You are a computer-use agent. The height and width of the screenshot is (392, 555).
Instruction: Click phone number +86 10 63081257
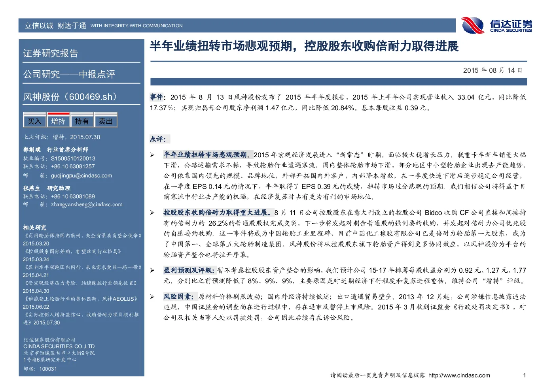[x=73, y=166]
